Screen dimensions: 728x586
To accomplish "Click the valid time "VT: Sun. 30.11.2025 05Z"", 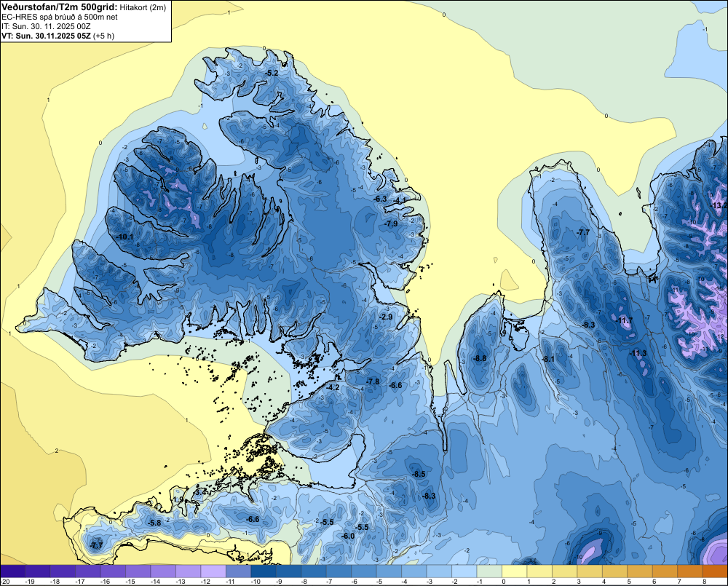I will (x=46, y=36).
